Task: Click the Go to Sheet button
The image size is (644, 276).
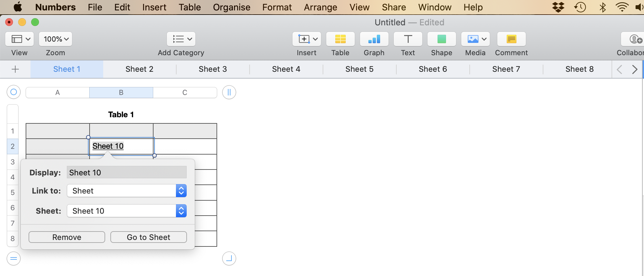Action: pyautogui.click(x=149, y=237)
